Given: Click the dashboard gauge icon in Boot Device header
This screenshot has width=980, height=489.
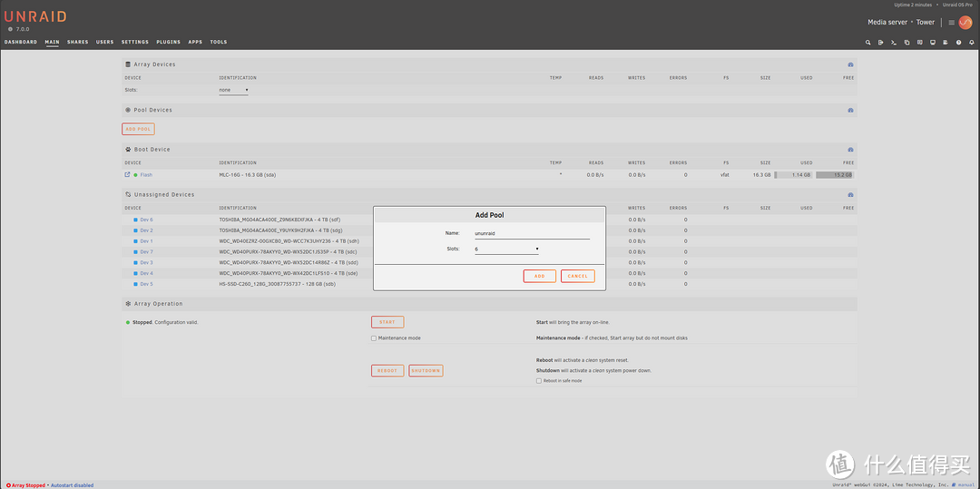Looking at the screenshot, I should coord(850,150).
